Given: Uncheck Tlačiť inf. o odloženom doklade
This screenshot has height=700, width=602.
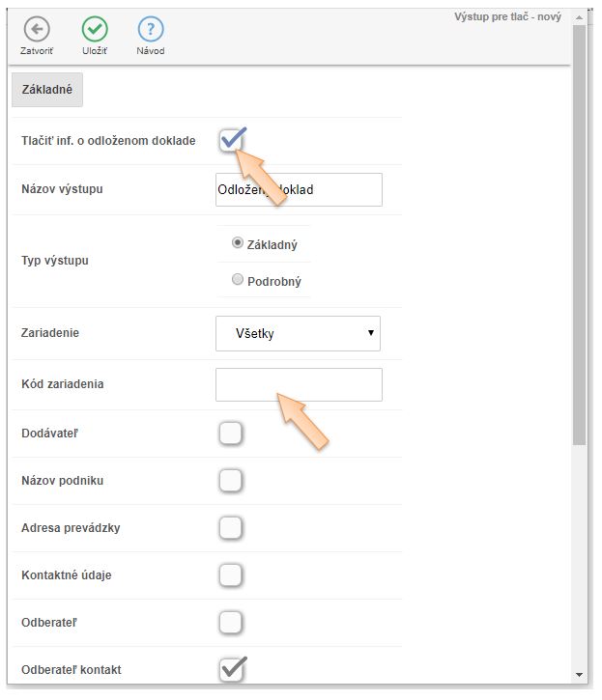Looking at the screenshot, I should coord(230,141).
